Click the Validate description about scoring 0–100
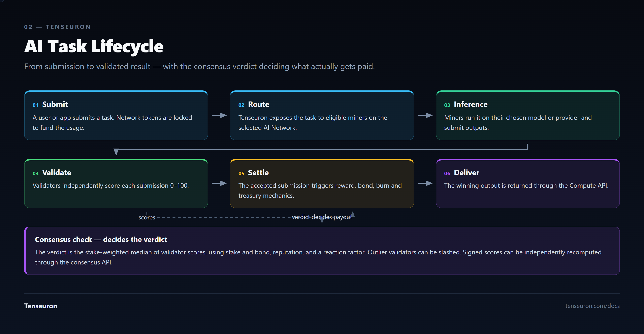Screen dimensions: 644x334 tap(111, 185)
